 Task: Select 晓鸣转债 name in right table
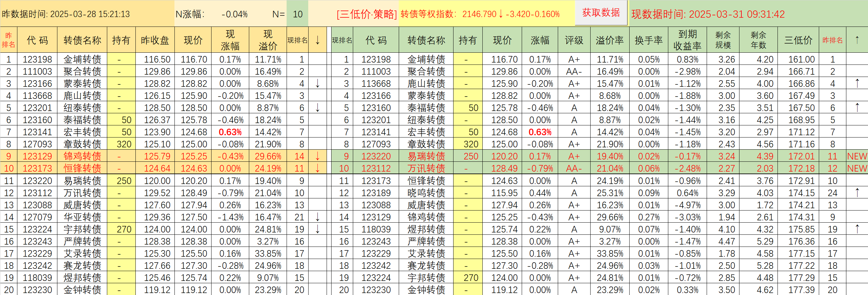click(426, 193)
